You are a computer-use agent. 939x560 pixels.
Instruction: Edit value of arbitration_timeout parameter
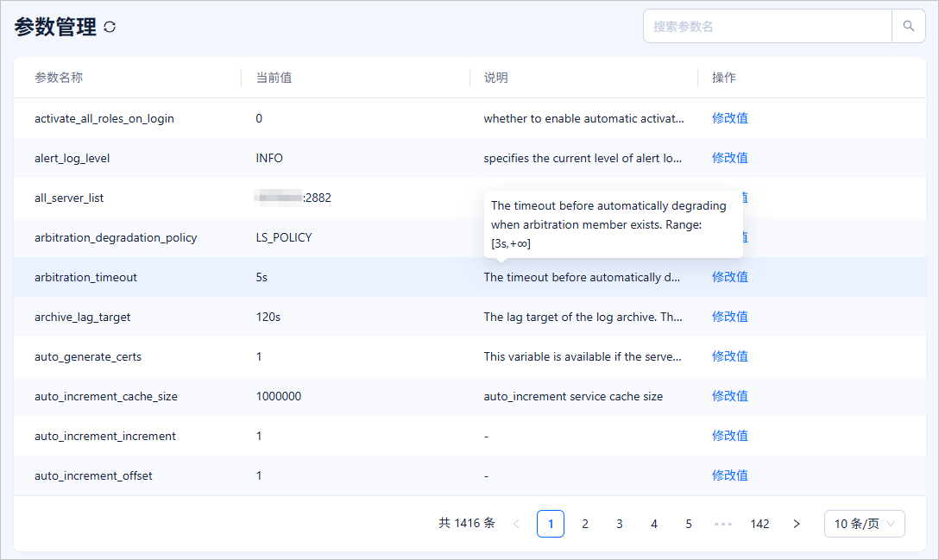(729, 277)
